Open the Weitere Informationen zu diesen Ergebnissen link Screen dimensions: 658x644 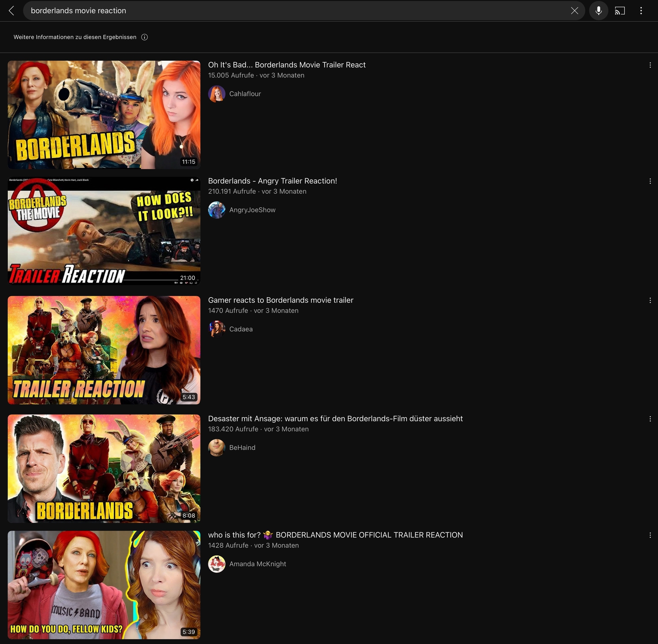75,37
